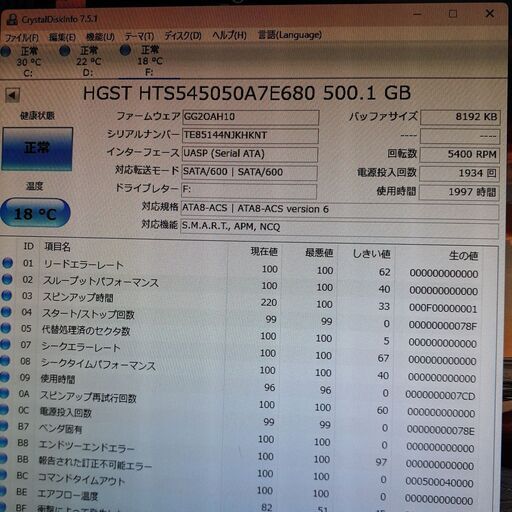Click the 18 °C temperature button
Viewport: 512px width, 512px height.
coord(35,213)
